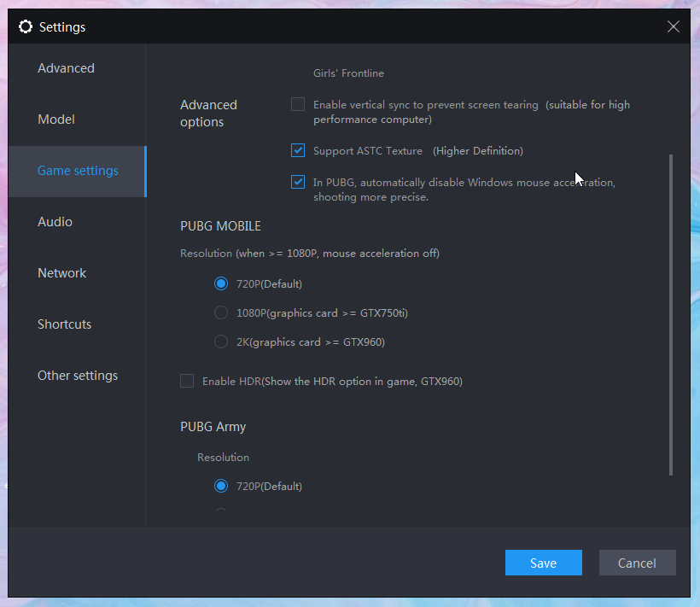The height and width of the screenshot is (607, 700).
Task: Click the Resolution label under PUBG Army
Action: point(223,458)
